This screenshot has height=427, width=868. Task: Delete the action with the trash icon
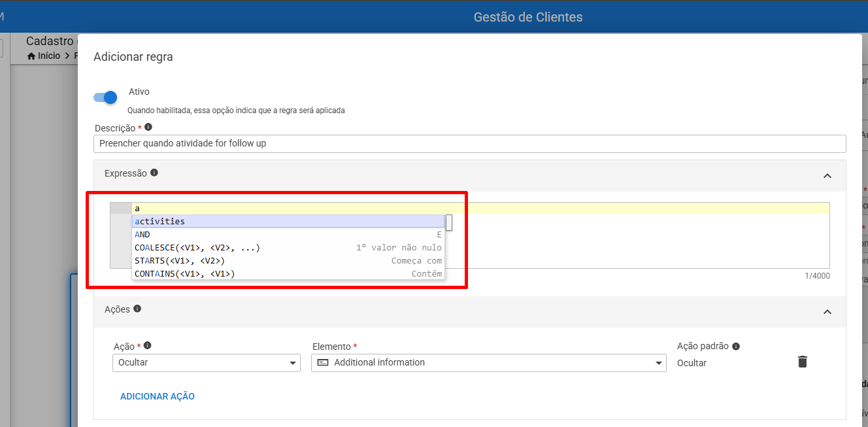click(x=803, y=362)
